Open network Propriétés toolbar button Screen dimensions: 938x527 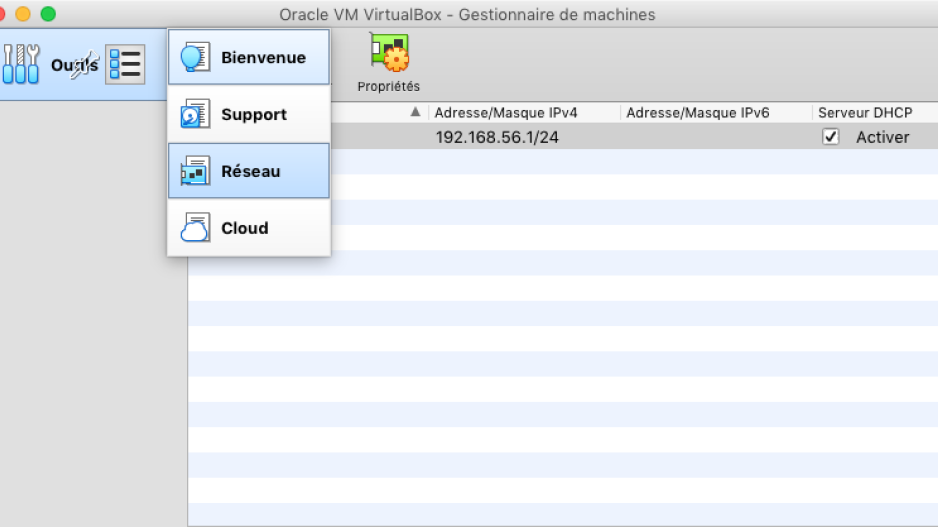pyautogui.click(x=389, y=63)
